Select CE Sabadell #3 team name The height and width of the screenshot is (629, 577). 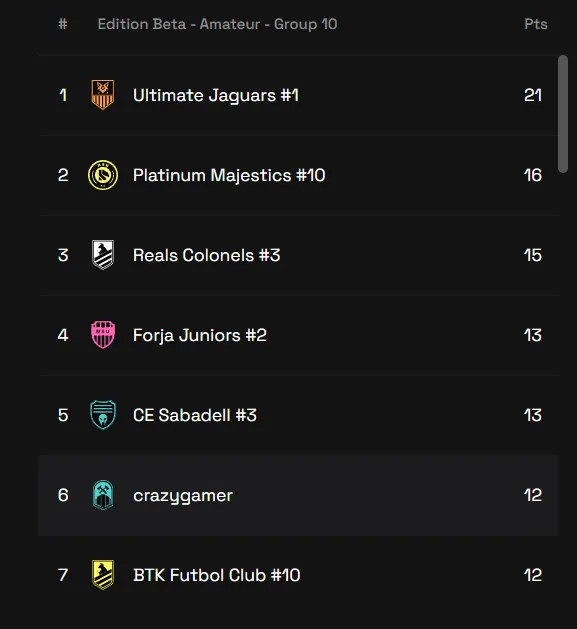coord(195,415)
